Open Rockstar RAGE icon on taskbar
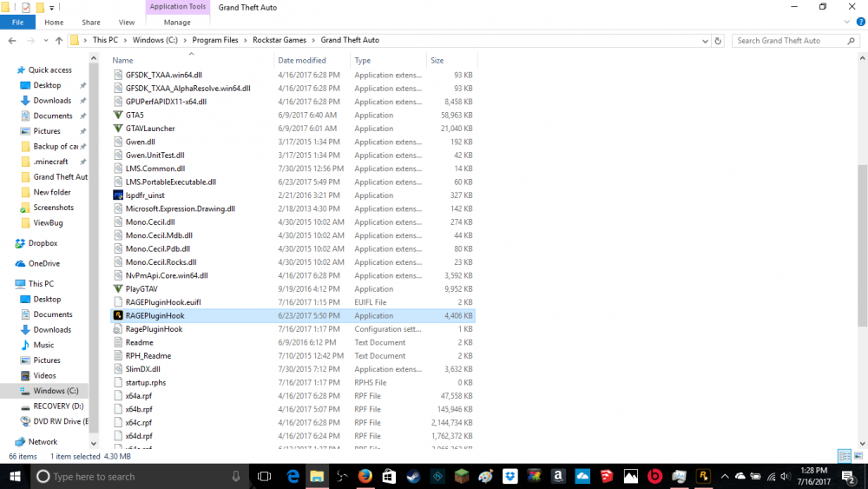 pyautogui.click(x=703, y=476)
